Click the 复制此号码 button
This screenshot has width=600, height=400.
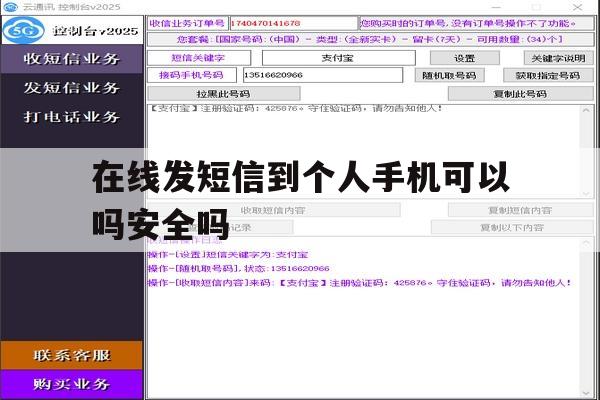pos(520,94)
